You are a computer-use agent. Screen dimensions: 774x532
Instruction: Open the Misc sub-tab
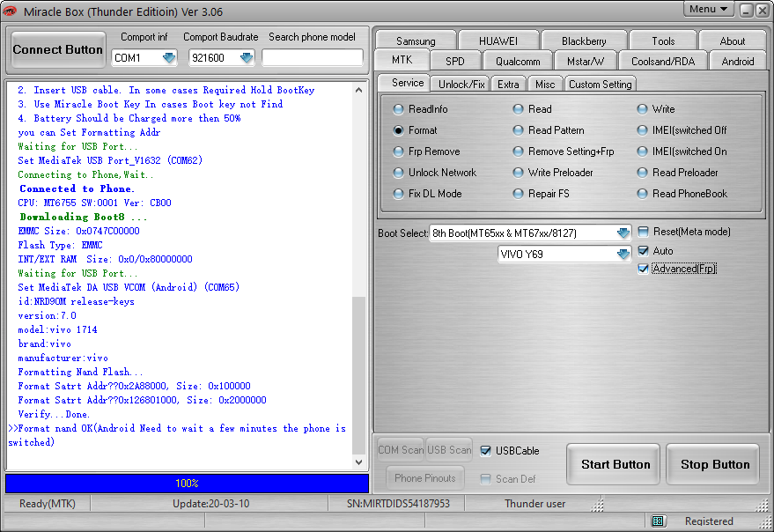545,84
